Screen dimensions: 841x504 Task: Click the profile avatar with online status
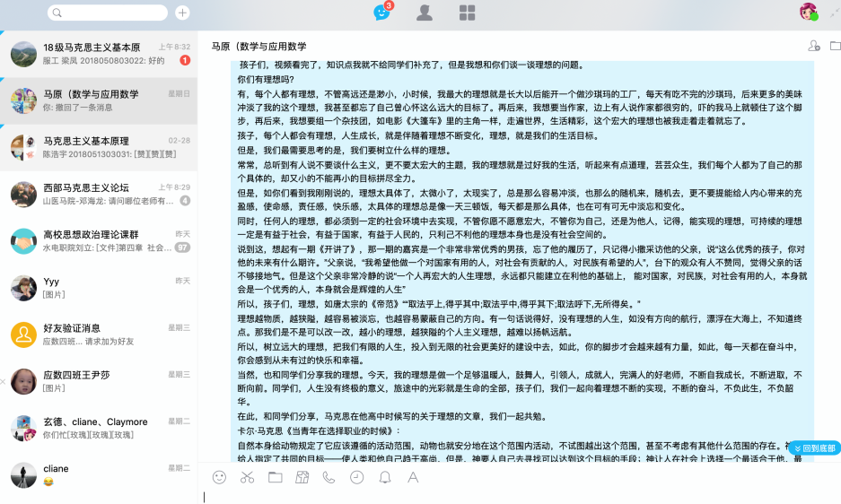point(809,13)
